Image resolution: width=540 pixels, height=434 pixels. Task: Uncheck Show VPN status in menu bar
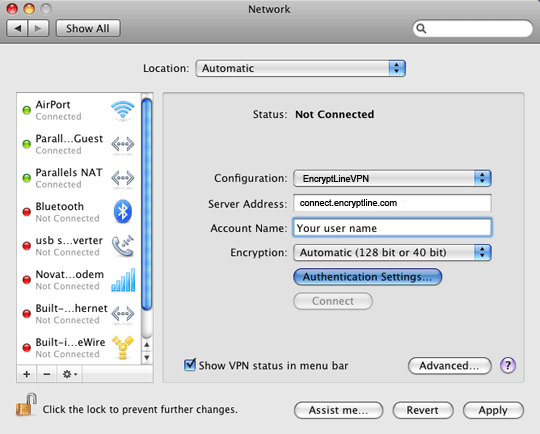[190, 365]
